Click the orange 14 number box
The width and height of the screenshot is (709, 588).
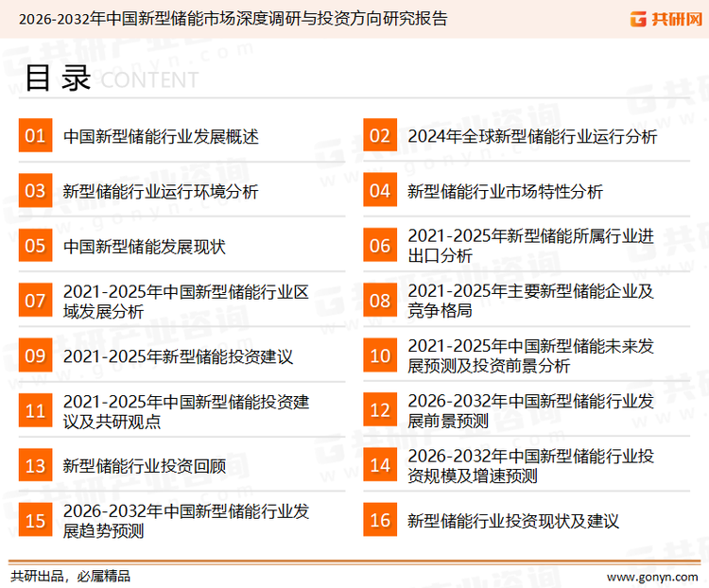pos(380,465)
